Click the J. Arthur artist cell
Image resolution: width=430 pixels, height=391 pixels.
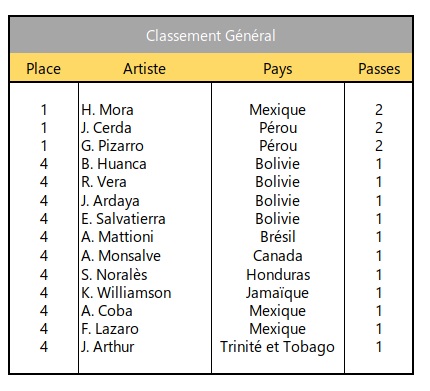click(107, 347)
